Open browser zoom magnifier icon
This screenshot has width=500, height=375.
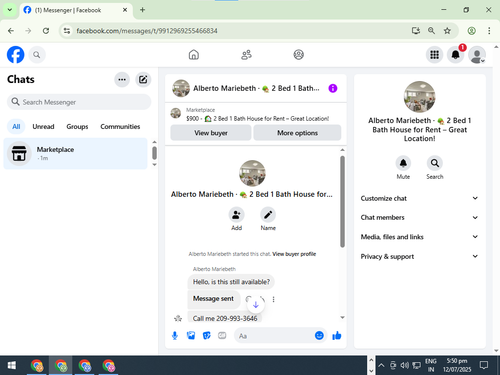431,31
